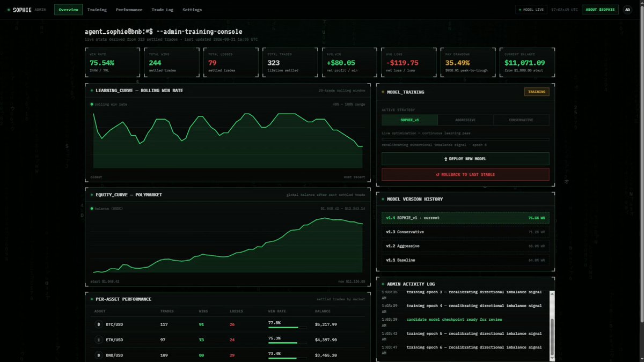Select version v1.4 SOPHIE_v1 current
The width and height of the screenshot is (644, 362).
pyautogui.click(x=465, y=218)
